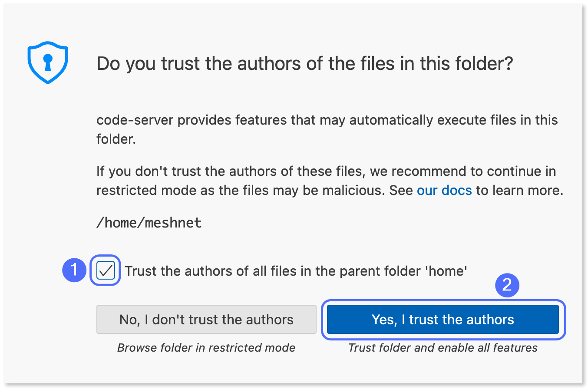Screen dimensions: 588x389
Task: Open the 'our docs' documentation link
Action: point(444,190)
